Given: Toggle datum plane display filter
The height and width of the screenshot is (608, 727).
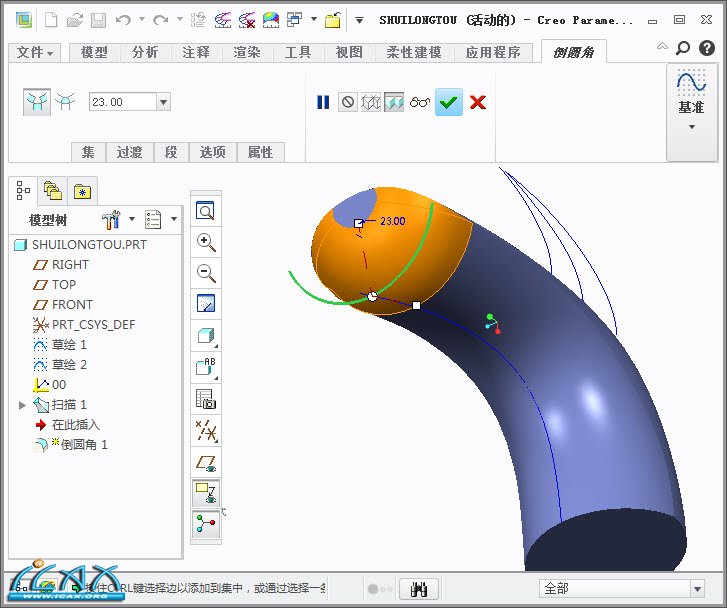Looking at the screenshot, I should point(206,462).
